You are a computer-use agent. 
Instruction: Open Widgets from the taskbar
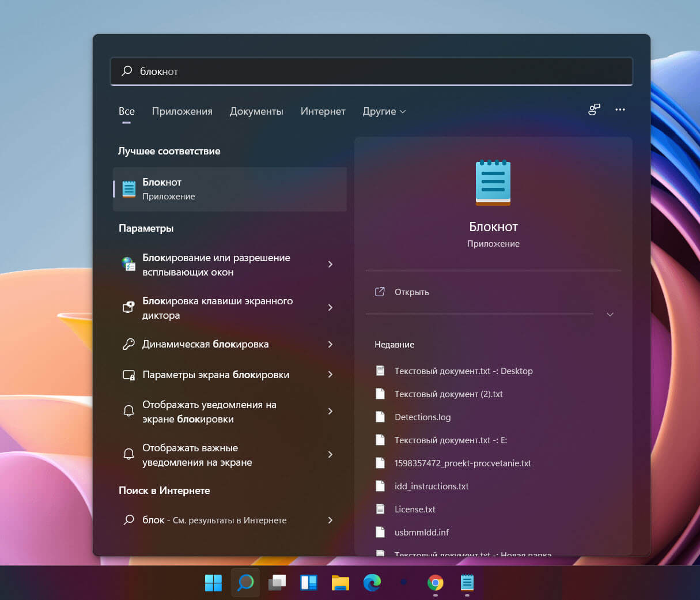click(309, 583)
